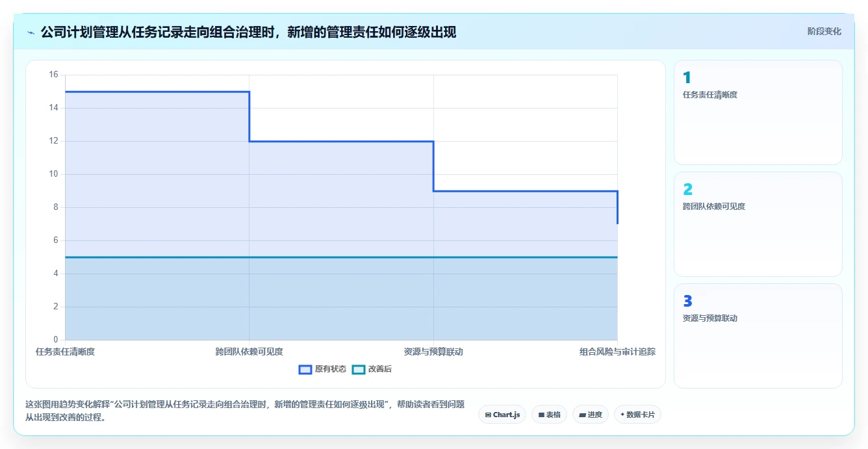Screen dimensions: 868x449
Task: Click the blue step line at value 9
Action: point(526,191)
